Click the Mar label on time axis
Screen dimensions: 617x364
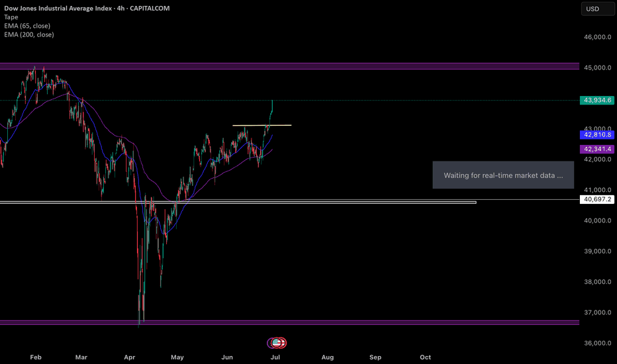81,357
